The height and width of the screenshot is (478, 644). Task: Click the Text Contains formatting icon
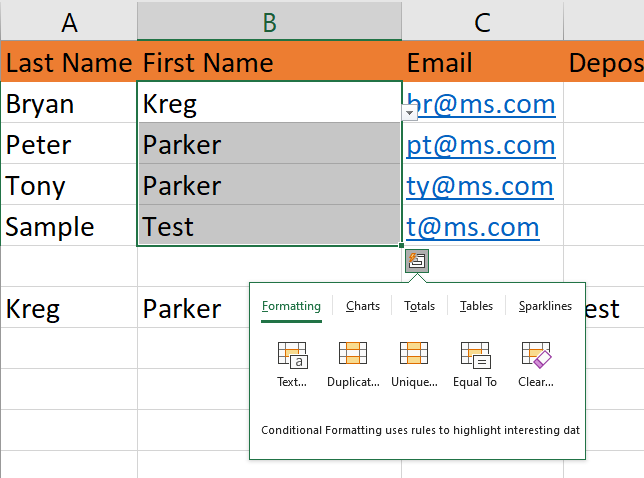coord(292,356)
